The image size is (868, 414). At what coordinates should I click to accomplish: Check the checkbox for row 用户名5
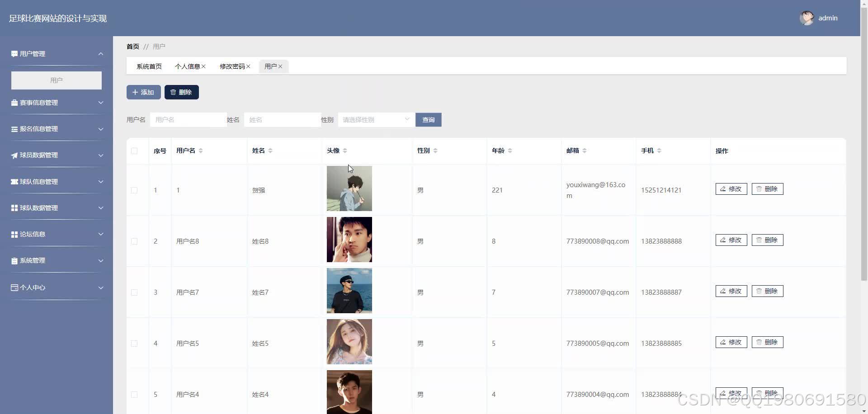tap(134, 343)
